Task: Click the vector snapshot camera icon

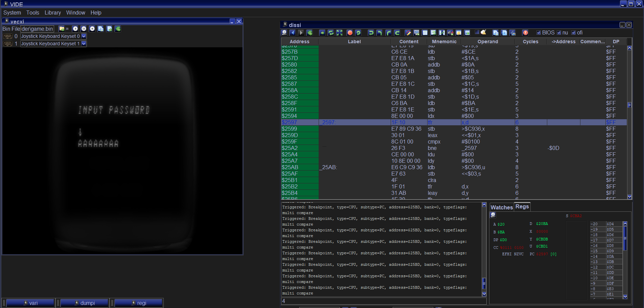Action: (512, 33)
